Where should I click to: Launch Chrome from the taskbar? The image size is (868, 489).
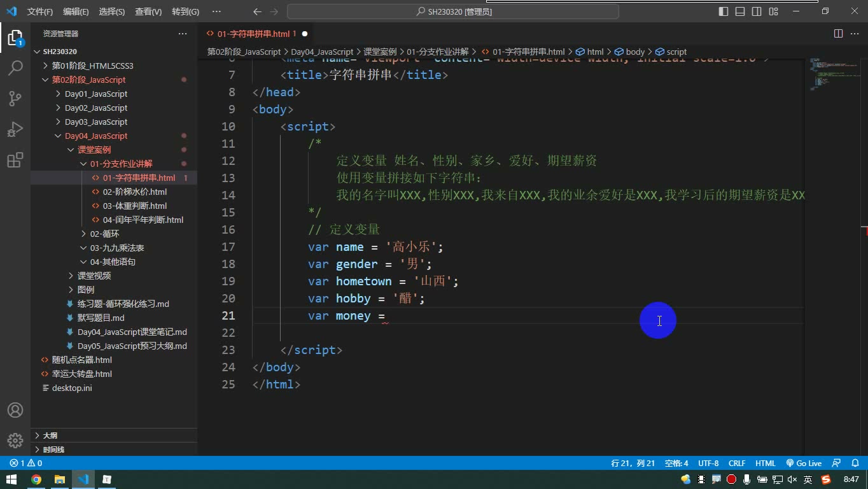point(36,479)
